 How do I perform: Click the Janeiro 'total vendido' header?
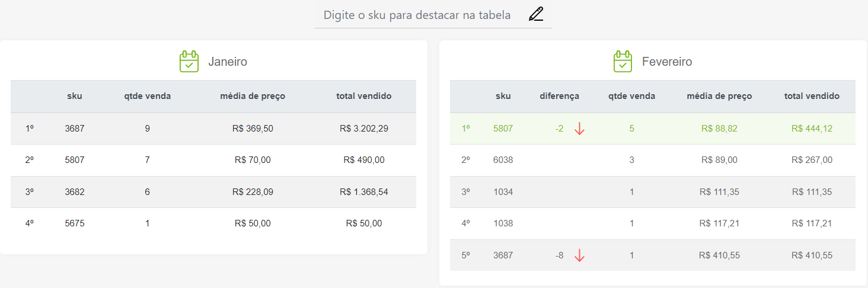coord(364,96)
